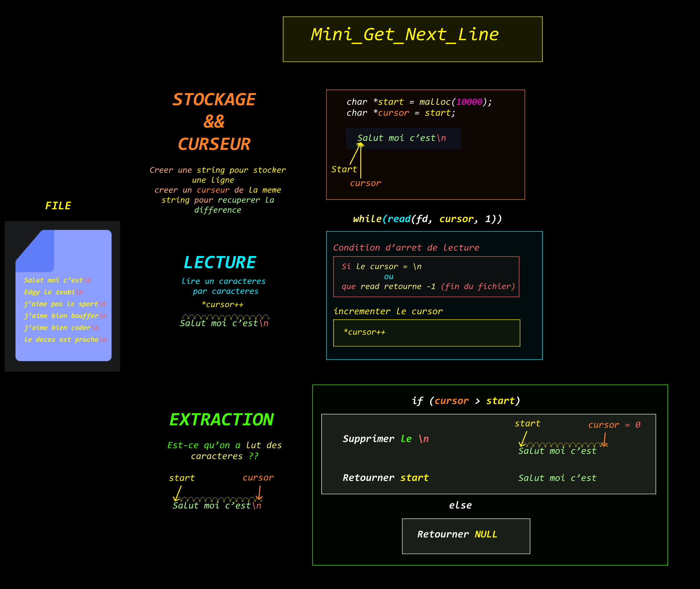Select the malloc(10000) code line
The width and height of the screenshot is (700, 589).
419,102
